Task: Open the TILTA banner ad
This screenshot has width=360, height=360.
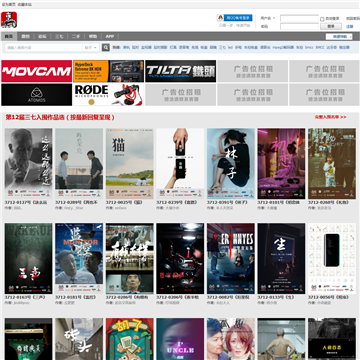Action: click(181, 71)
